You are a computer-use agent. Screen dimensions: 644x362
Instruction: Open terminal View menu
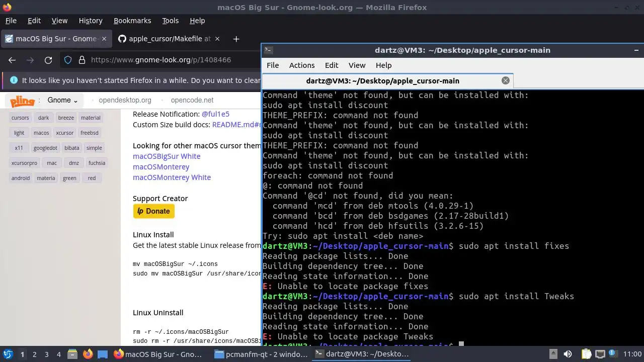pos(357,65)
